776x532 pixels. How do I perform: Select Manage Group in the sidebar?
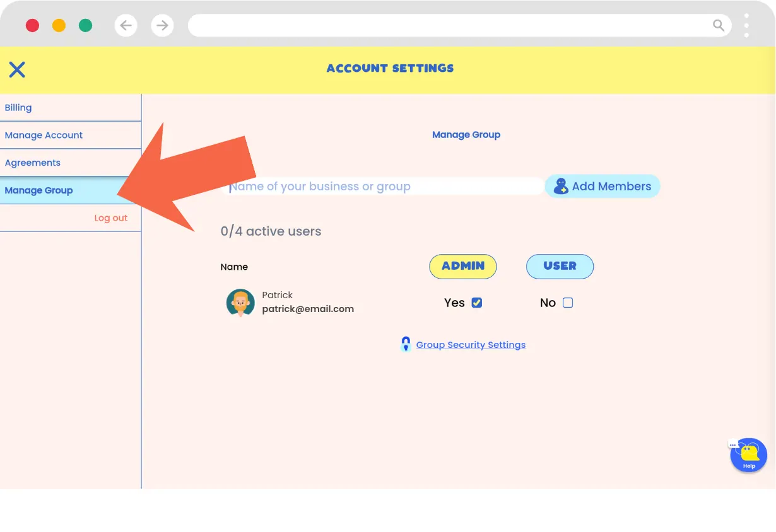pos(71,190)
